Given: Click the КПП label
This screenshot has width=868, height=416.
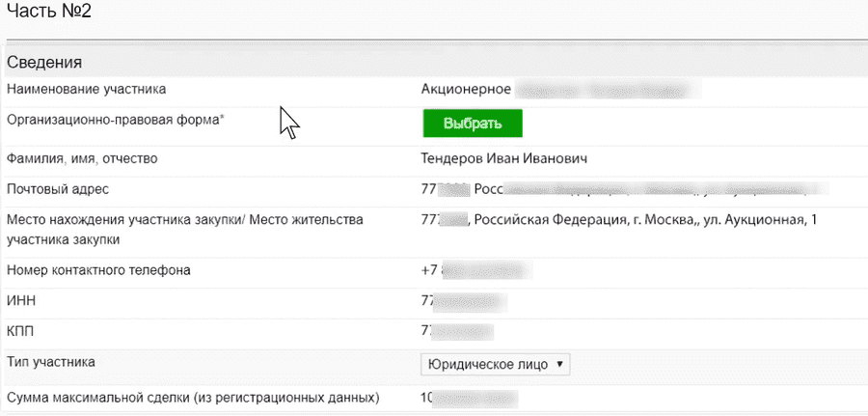Looking at the screenshot, I should tap(20, 332).
